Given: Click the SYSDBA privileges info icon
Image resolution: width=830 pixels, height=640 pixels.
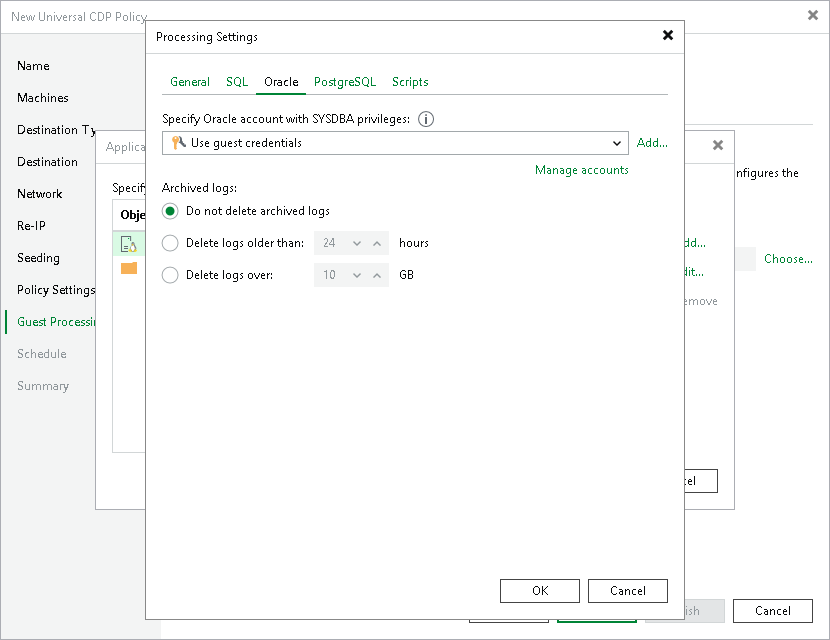Looking at the screenshot, I should [x=426, y=119].
